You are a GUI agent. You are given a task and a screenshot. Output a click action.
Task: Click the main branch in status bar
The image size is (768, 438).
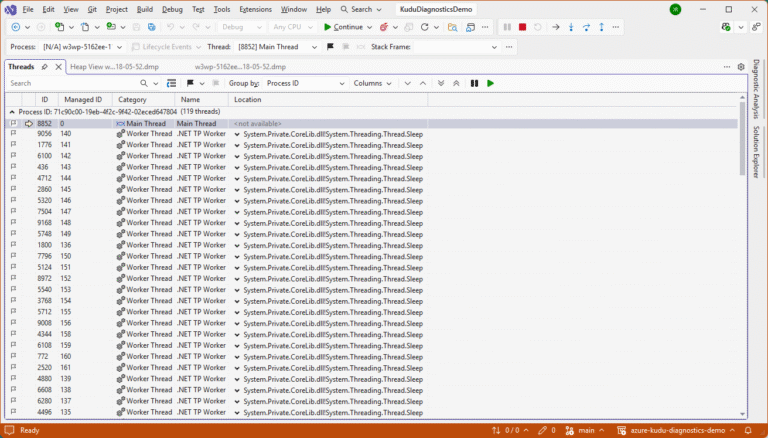(x=585, y=430)
